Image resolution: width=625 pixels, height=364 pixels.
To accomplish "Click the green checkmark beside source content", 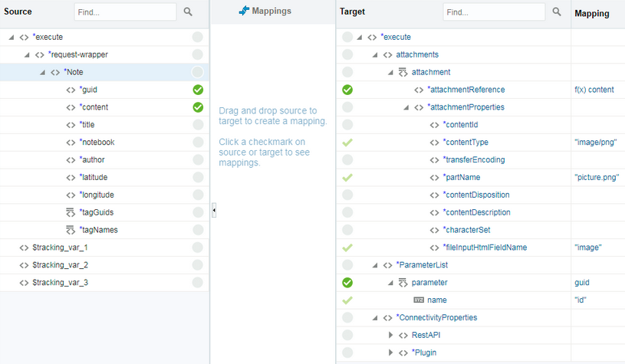I will pyautogui.click(x=198, y=107).
